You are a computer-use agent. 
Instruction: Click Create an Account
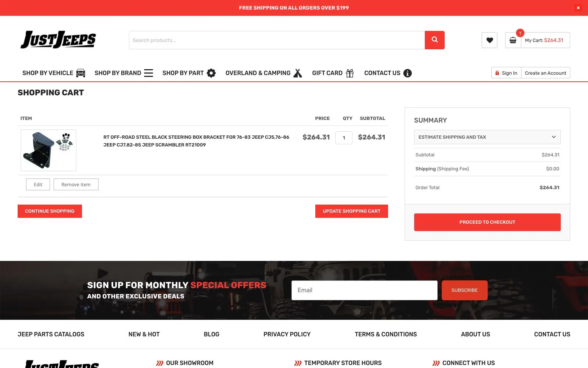[x=546, y=73]
